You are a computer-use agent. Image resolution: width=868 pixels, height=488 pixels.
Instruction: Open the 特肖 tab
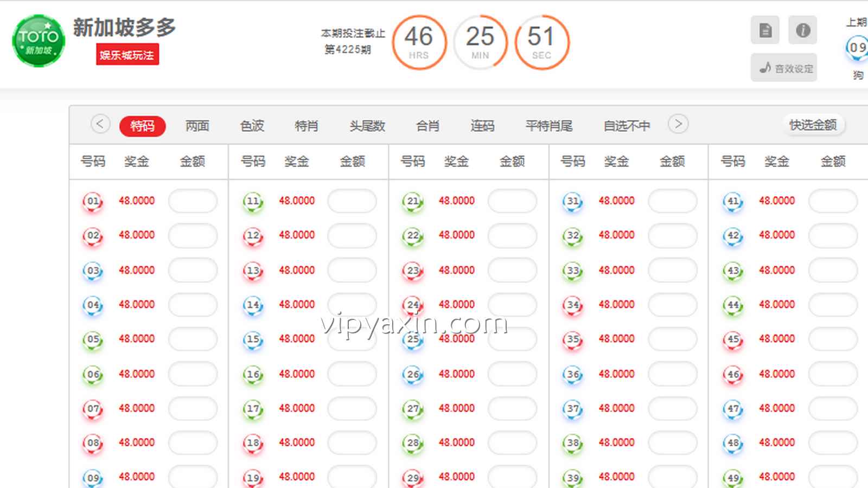coord(307,126)
